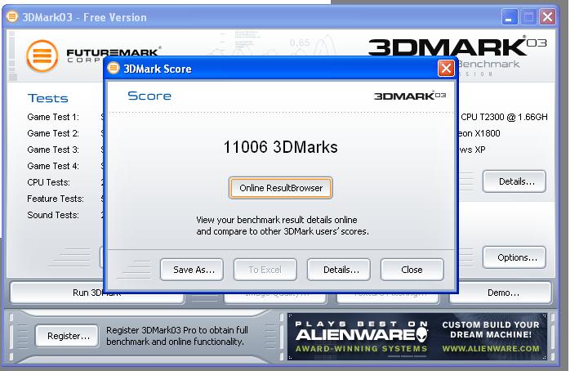Click Close in the score dialog
588x371 pixels.
coord(412,270)
